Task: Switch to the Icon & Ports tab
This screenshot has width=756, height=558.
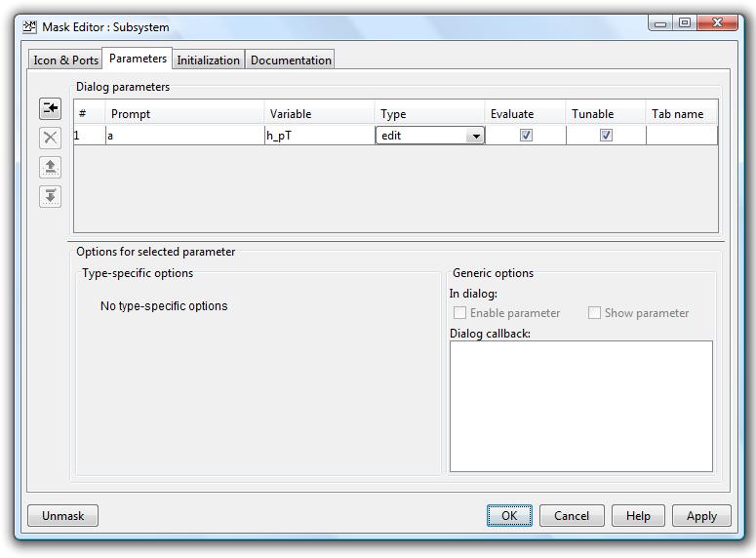Action: click(65, 60)
